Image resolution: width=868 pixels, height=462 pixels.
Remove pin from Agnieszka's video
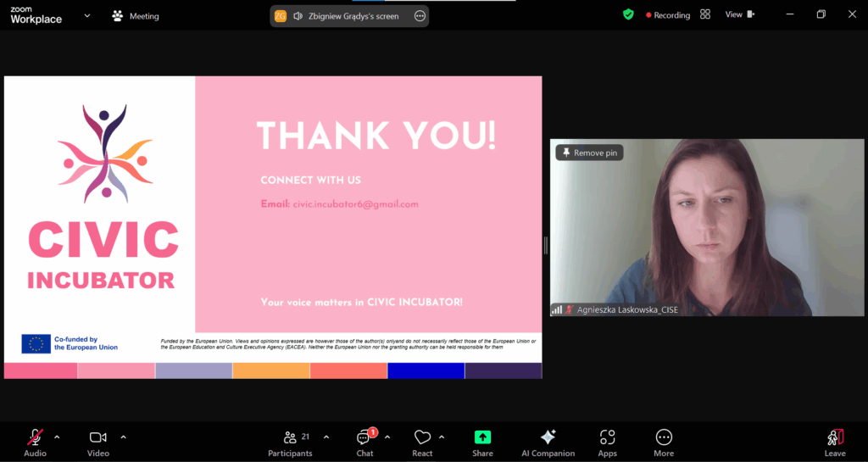coord(589,153)
